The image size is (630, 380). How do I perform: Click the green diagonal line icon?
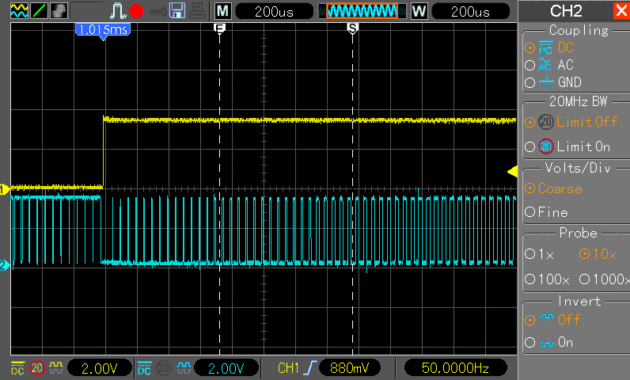[x=39, y=11]
